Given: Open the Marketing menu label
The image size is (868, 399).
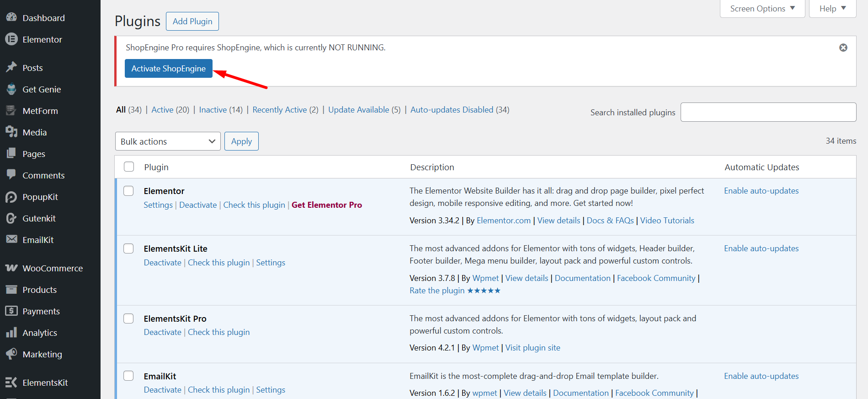Looking at the screenshot, I should 42,354.
